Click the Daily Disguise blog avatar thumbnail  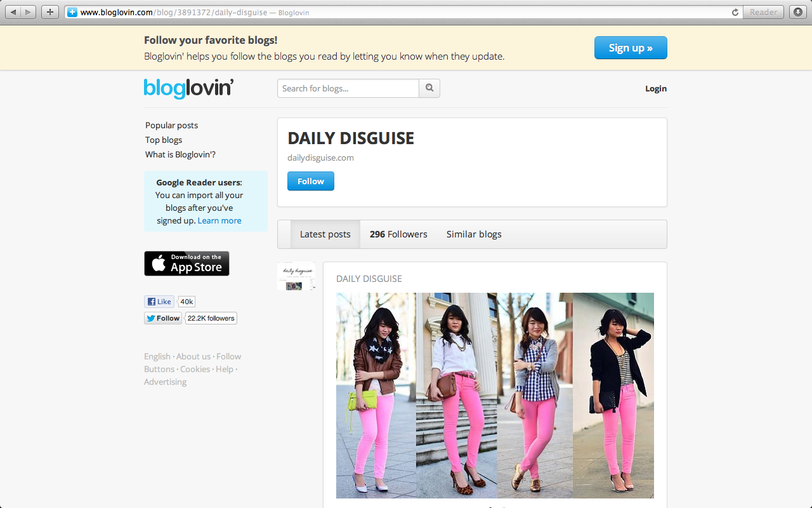[296, 276]
